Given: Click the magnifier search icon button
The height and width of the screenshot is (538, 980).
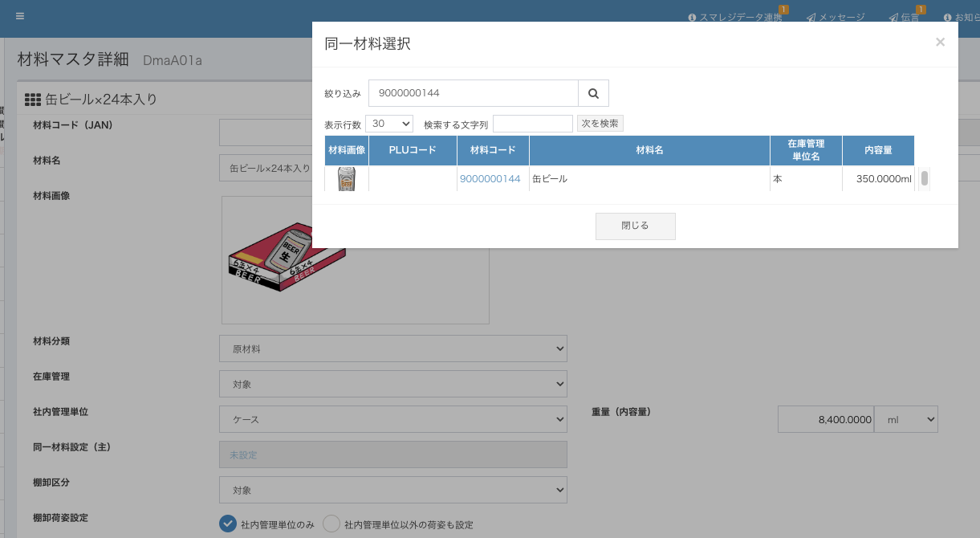Looking at the screenshot, I should tap(593, 93).
